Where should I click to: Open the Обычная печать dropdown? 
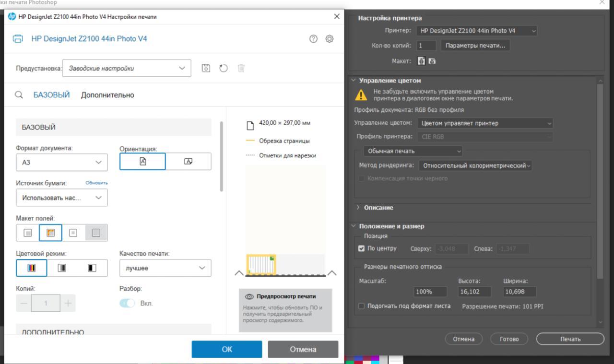click(413, 151)
